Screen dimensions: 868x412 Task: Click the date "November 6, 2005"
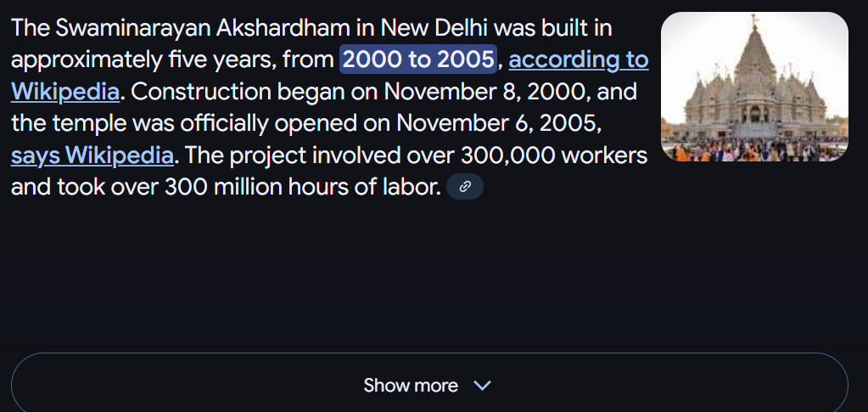point(499,123)
